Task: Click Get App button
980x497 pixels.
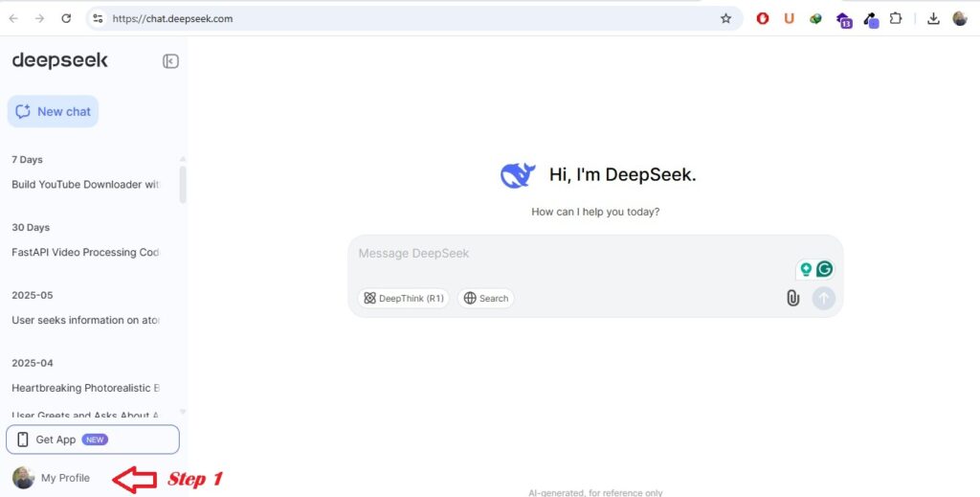Action: [x=93, y=440]
